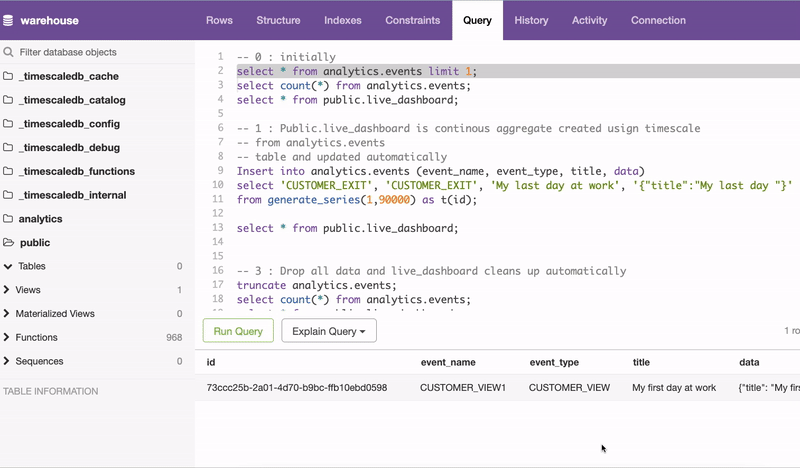The height and width of the screenshot is (468, 800).
Task: Select the My first day at work cell
Action: tap(674, 387)
